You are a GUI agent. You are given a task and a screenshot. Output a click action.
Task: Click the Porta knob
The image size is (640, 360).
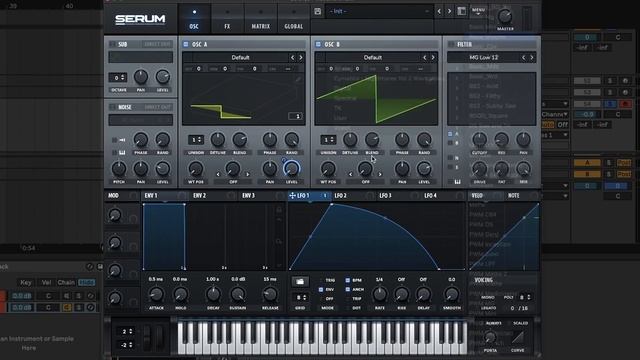pyautogui.click(x=490, y=337)
